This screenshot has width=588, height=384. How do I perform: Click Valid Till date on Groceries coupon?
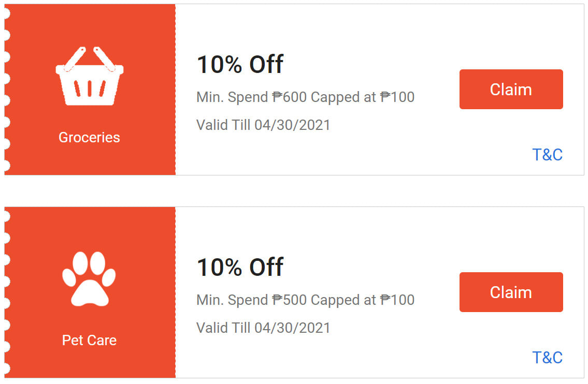[x=263, y=125]
